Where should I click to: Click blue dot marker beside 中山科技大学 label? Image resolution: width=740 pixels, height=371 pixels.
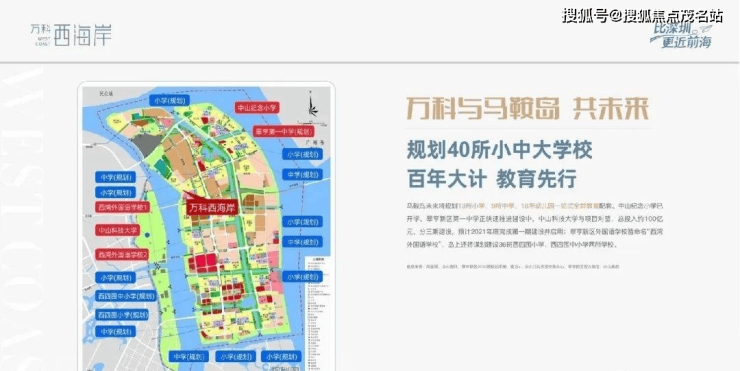click(147, 234)
